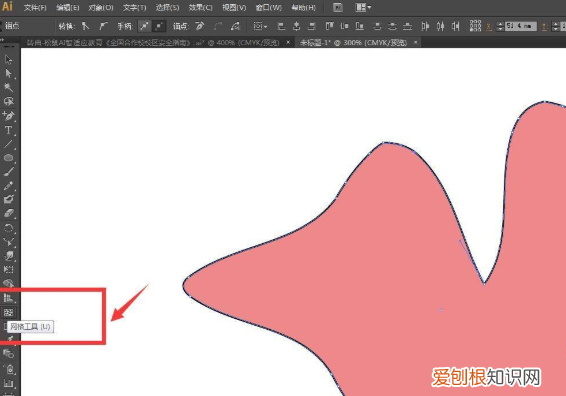This screenshot has height=396, width=566.
Task: Click the Y coordinate stepper arrows
Action: click(556, 26)
